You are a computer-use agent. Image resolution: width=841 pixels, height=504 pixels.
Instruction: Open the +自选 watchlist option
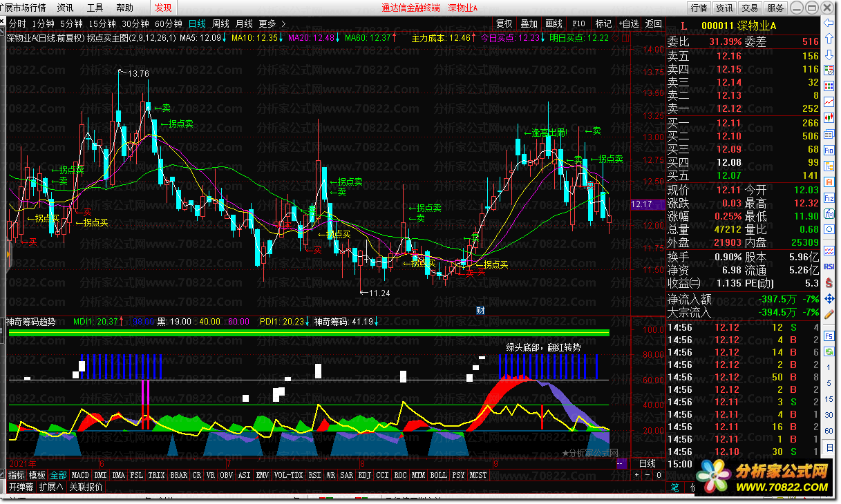(x=630, y=23)
